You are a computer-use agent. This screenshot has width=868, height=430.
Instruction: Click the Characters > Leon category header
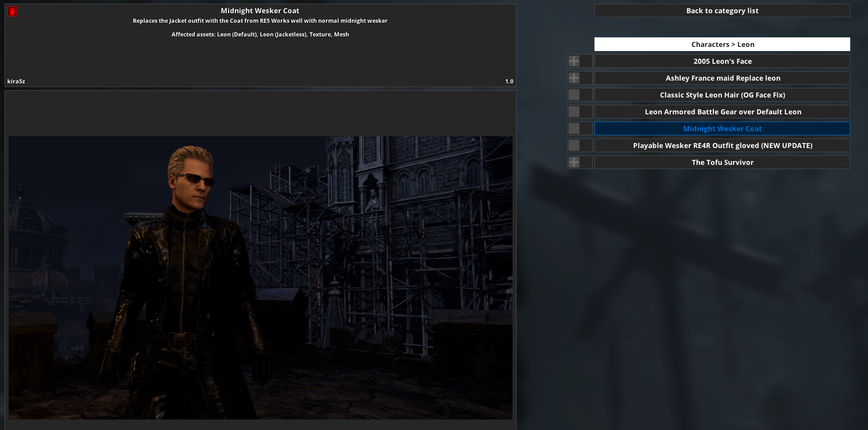[722, 44]
